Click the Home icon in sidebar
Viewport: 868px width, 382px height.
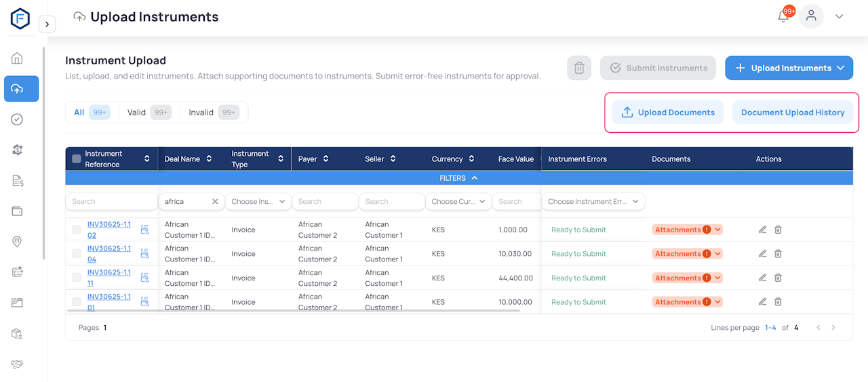pos(17,58)
